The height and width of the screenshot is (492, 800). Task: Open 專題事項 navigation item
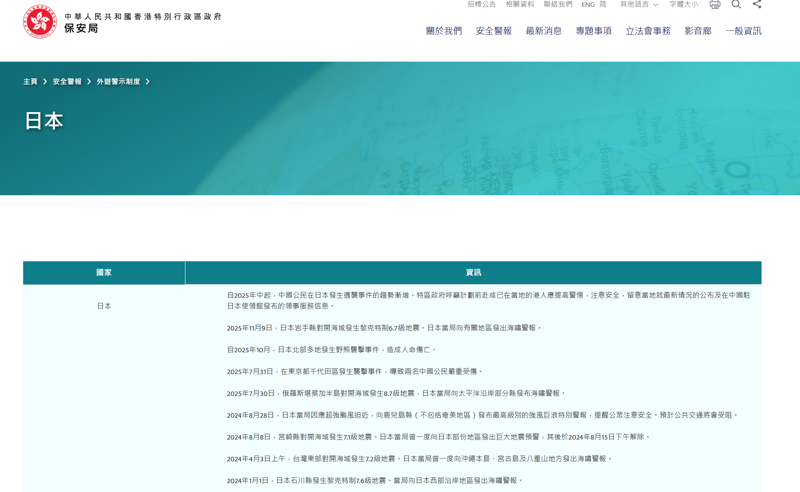pos(594,31)
